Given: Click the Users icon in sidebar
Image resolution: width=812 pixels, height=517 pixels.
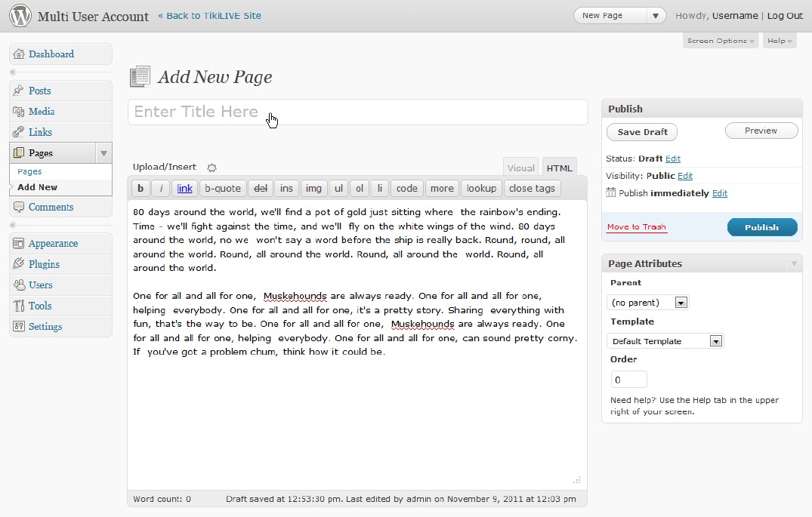Looking at the screenshot, I should [19, 285].
